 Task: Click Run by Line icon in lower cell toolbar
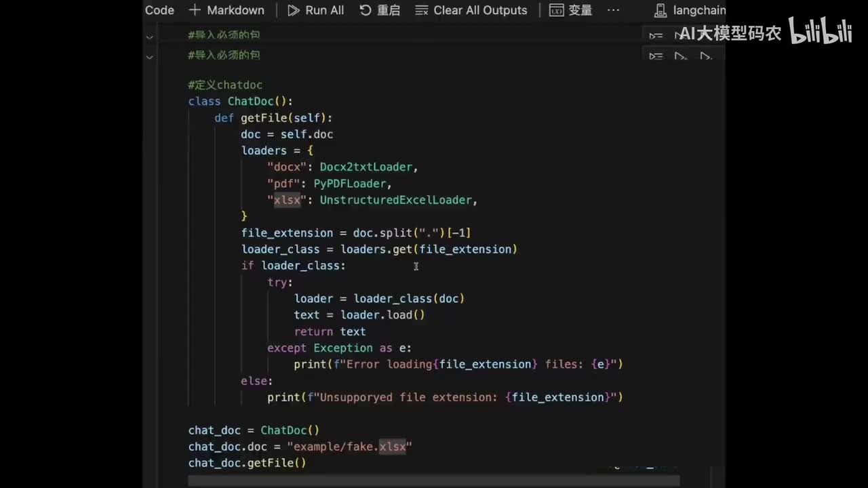(x=656, y=56)
